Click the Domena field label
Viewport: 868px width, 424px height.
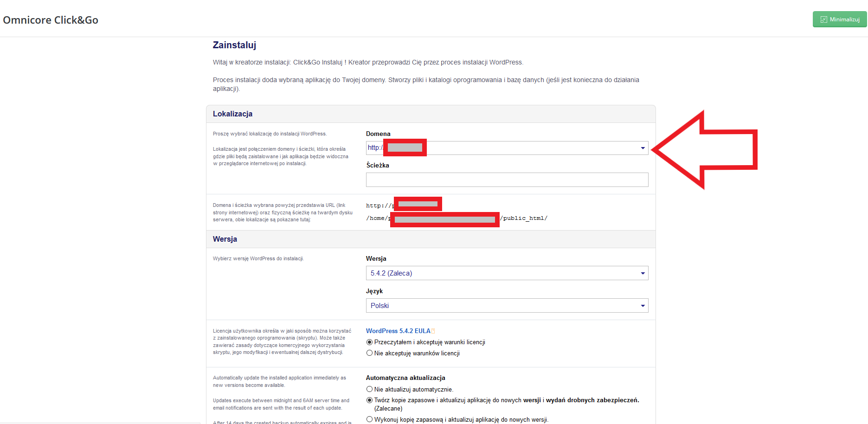click(x=378, y=134)
